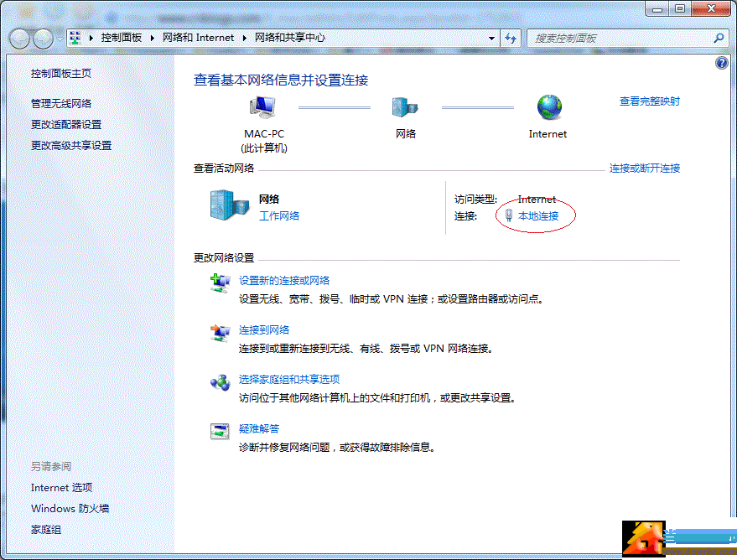This screenshot has width=737, height=560.
Task: Click the 疑难解答 troubleshoot icon
Action: 220,431
